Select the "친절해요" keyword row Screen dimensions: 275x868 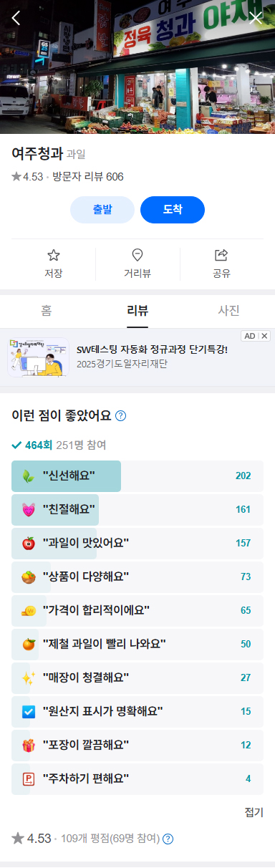(137, 510)
